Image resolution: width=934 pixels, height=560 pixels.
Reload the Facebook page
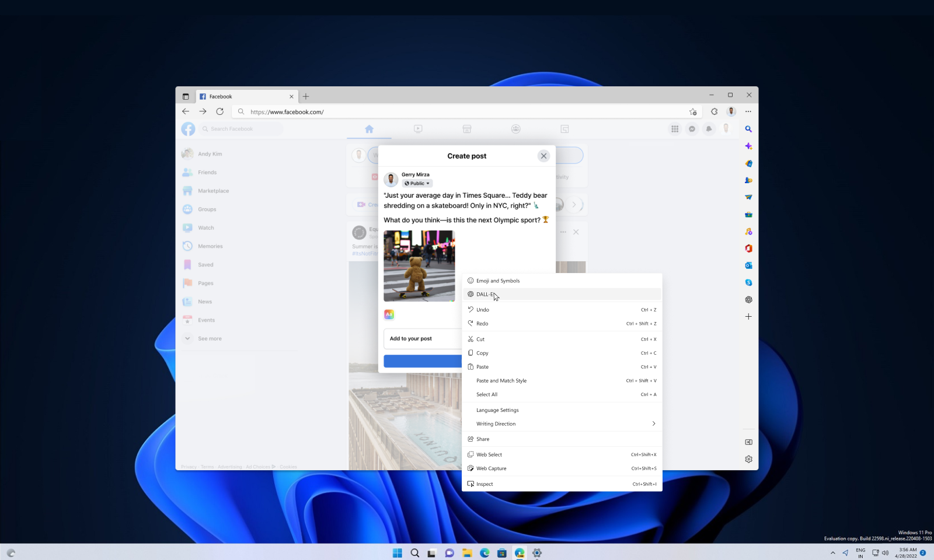(220, 111)
